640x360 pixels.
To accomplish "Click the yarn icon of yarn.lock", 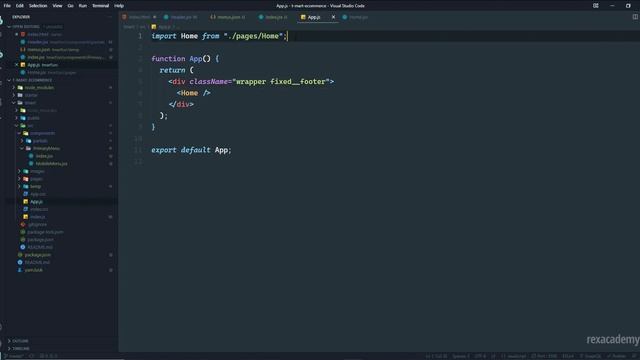I will [20, 270].
